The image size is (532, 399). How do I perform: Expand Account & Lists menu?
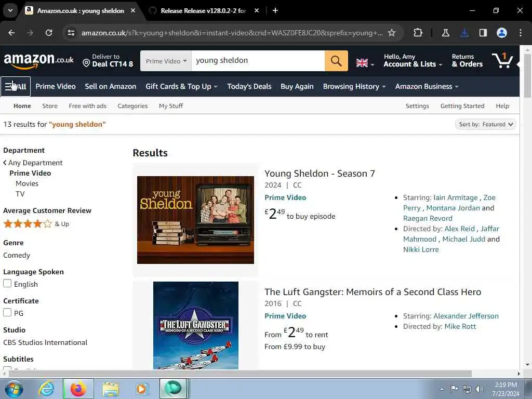pyautogui.click(x=413, y=60)
